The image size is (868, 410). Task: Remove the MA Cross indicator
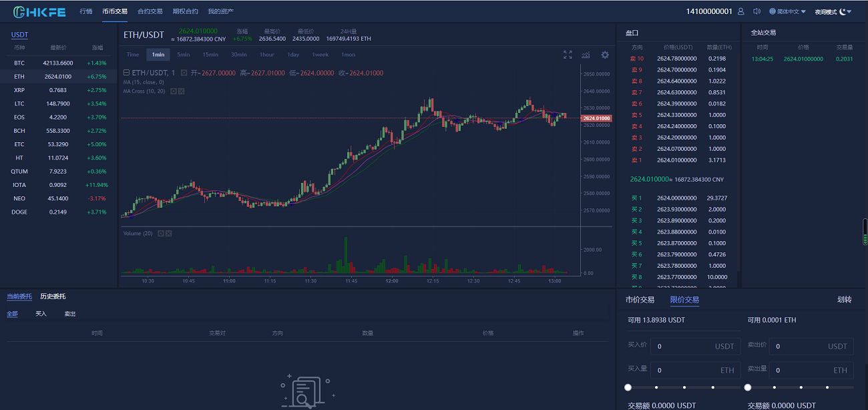(182, 91)
